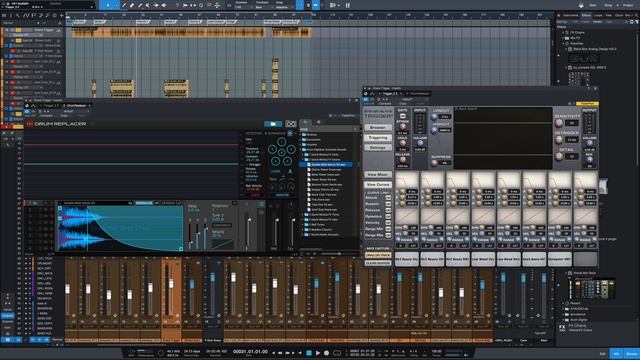Adjust the Retrigger knob in Trigger
Screen dimensions: 640x360
click(559, 140)
